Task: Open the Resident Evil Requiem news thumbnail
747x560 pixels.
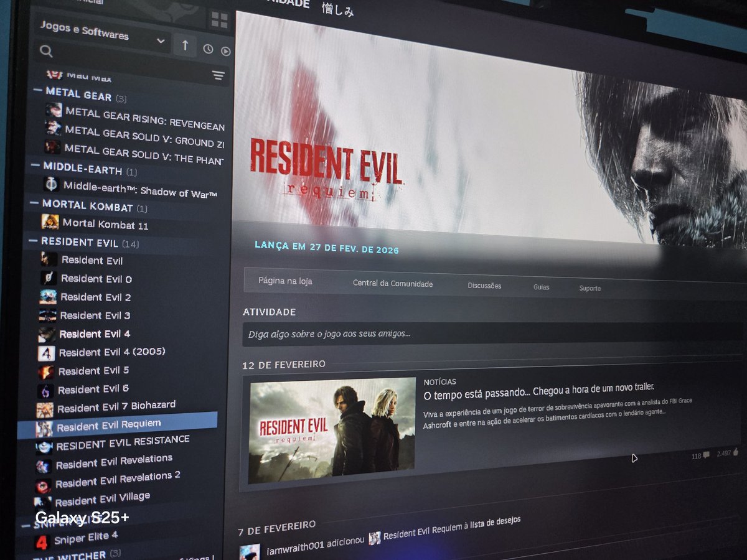Action: tap(332, 429)
